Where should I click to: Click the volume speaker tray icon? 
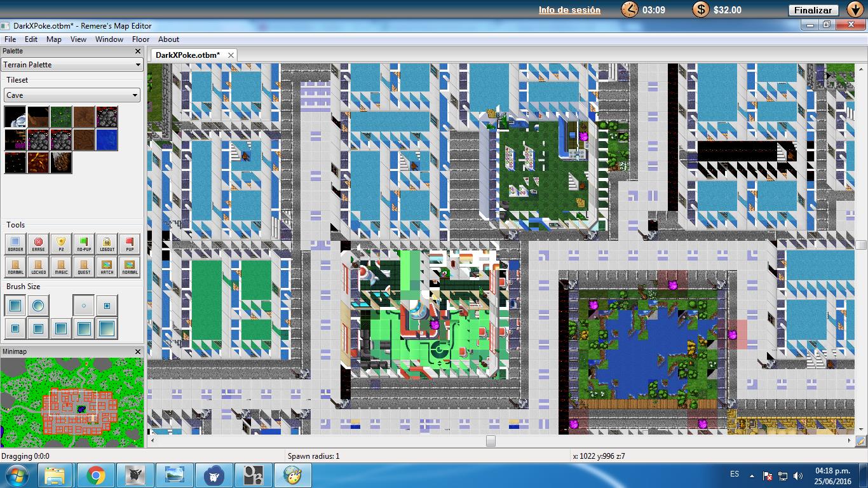[x=798, y=476]
